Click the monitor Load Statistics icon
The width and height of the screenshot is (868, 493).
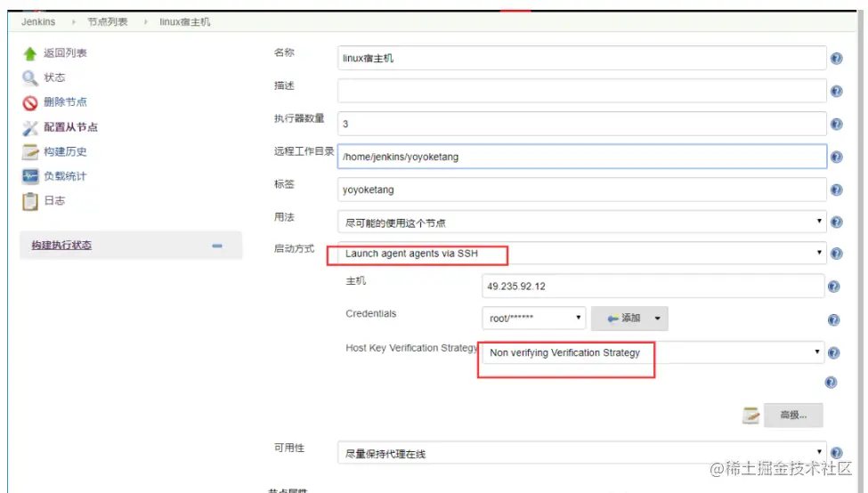30,176
